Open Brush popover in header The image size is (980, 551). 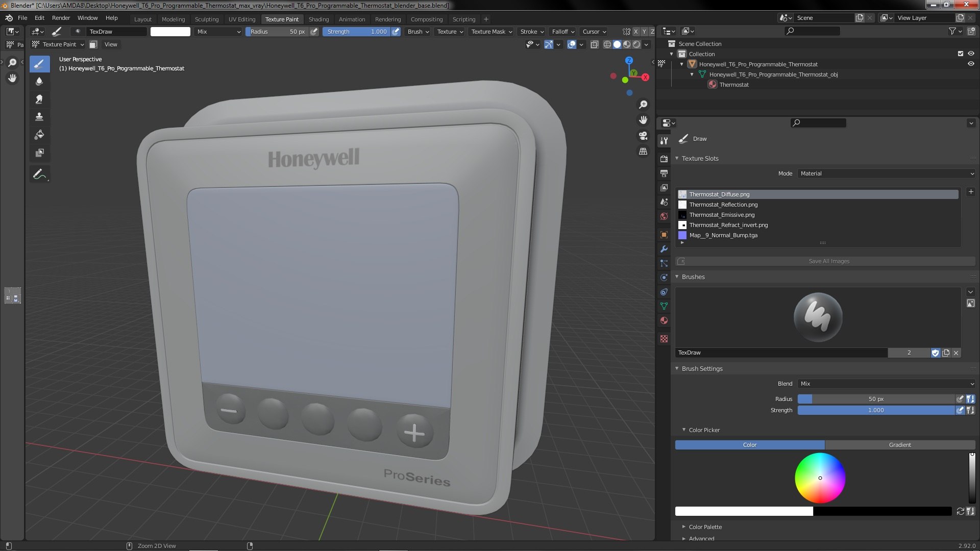pos(418,32)
